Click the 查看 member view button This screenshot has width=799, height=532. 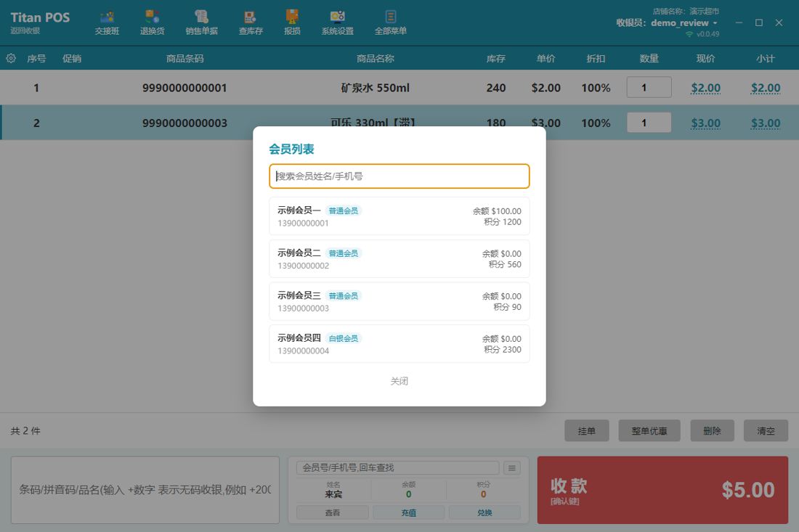pos(332,512)
